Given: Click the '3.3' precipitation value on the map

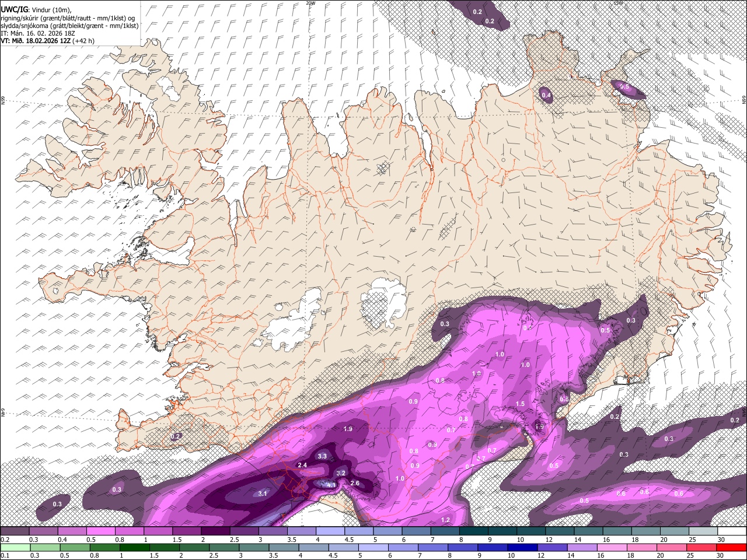Looking at the screenshot, I should click(x=322, y=456).
